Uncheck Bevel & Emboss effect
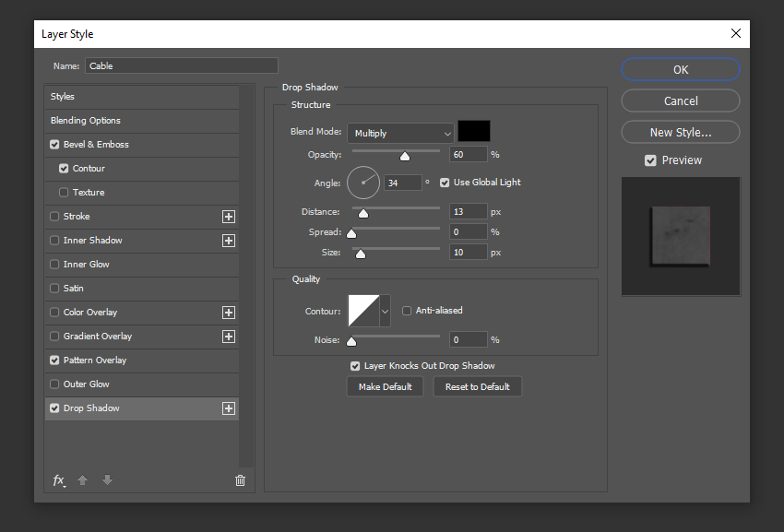Screen dimensions: 784x532 (54, 145)
